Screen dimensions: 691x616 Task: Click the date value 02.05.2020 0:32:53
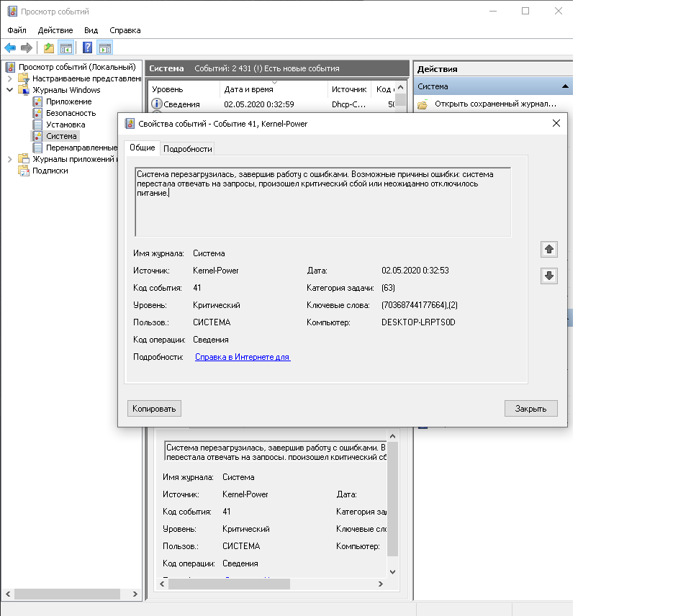[415, 271]
